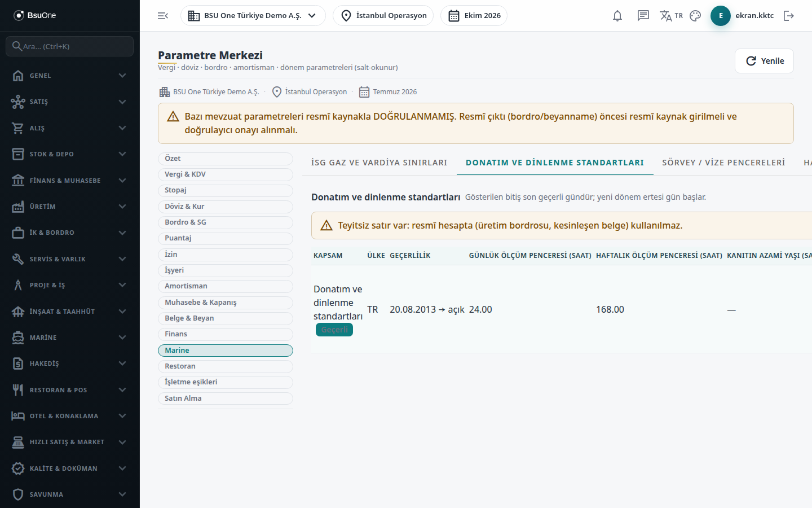
Task: Open the Sörvey / Vize Pencereleri tab
Action: coord(723,163)
